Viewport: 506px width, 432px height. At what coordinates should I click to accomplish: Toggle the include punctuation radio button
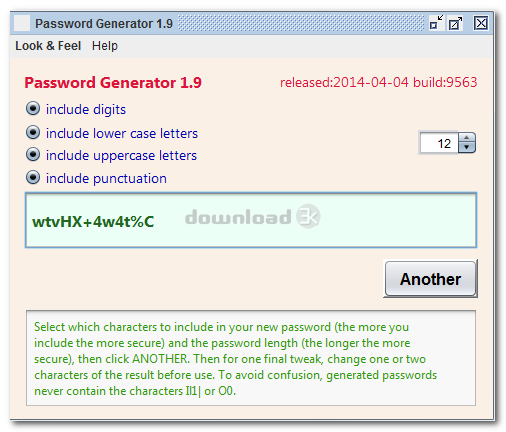(x=33, y=178)
